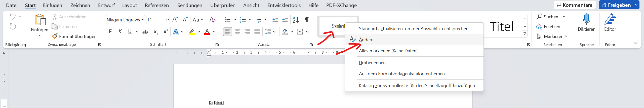
Task: Open the borders dropdown arrow
Action: pyautogui.click(x=307, y=32)
